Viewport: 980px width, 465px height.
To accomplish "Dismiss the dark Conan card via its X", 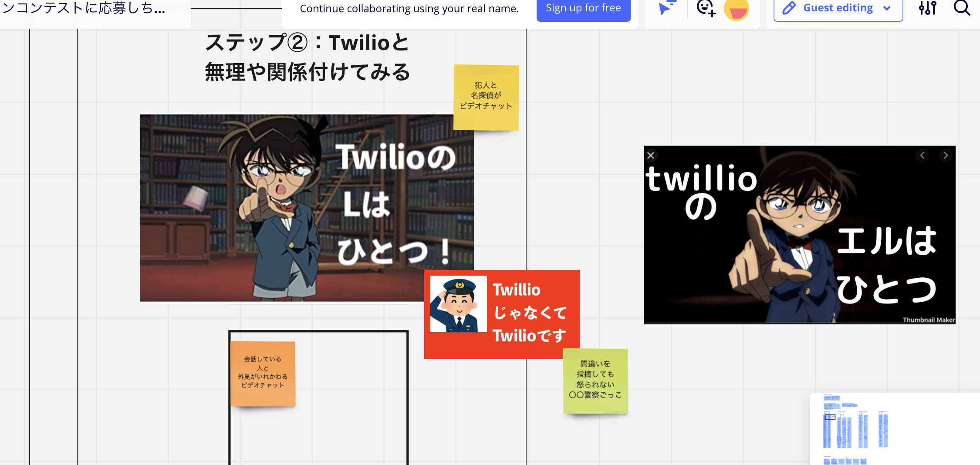I will point(651,155).
